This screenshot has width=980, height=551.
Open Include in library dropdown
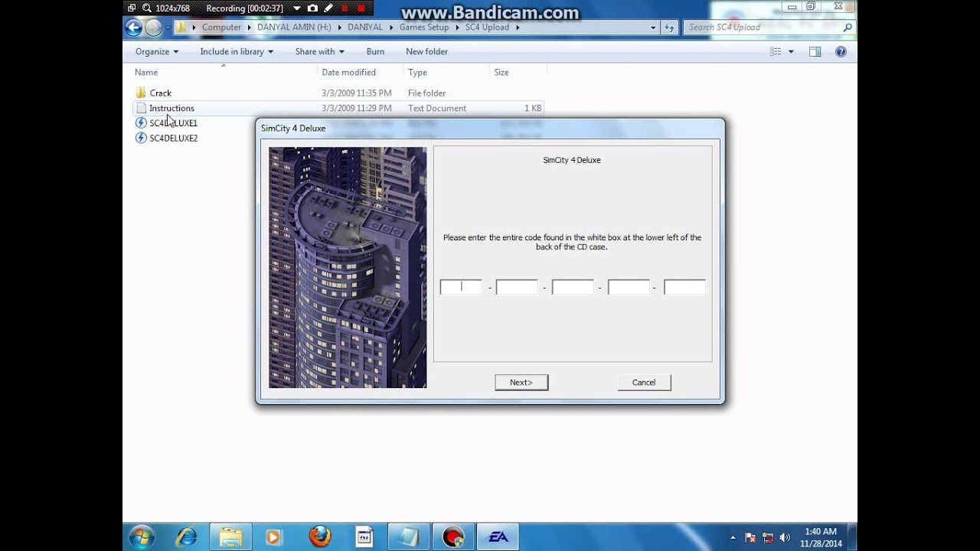237,51
